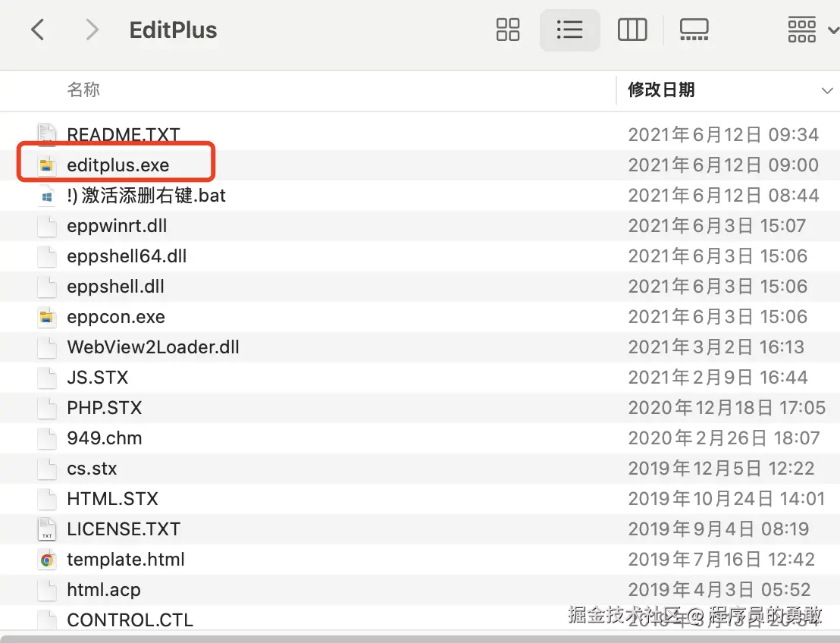Click the date 2019年7月16日 12:42
This screenshot has height=643, width=840.
(721, 560)
